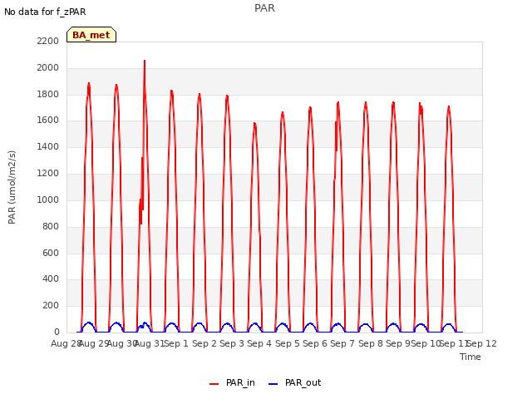Click the Sep 12 x-axis date label
The width and height of the screenshot is (532, 399).
[x=482, y=343]
